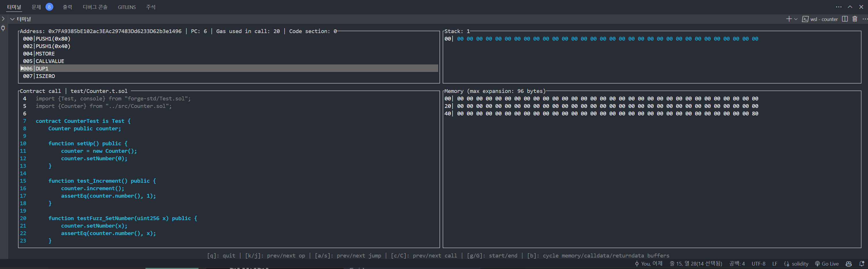Open panel views and more actions menu
The height and width of the screenshot is (269, 868).
pos(839,7)
